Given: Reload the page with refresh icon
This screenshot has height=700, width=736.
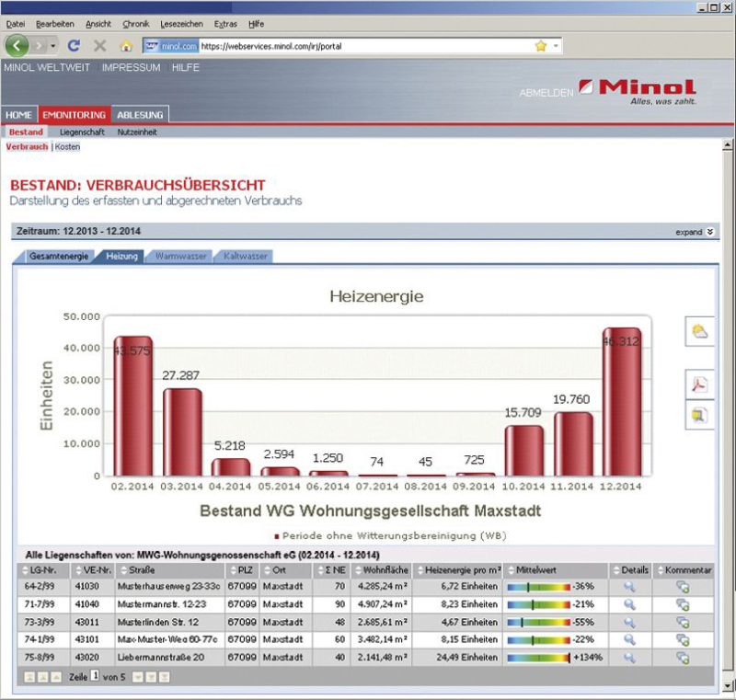Looking at the screenshot, I should coord(74,45).
